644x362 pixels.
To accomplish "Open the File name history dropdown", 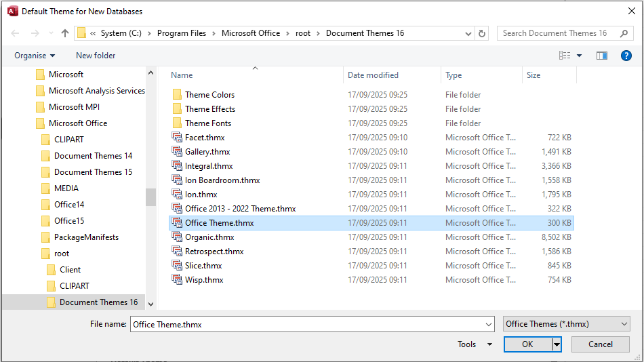I will click(488, 324).
